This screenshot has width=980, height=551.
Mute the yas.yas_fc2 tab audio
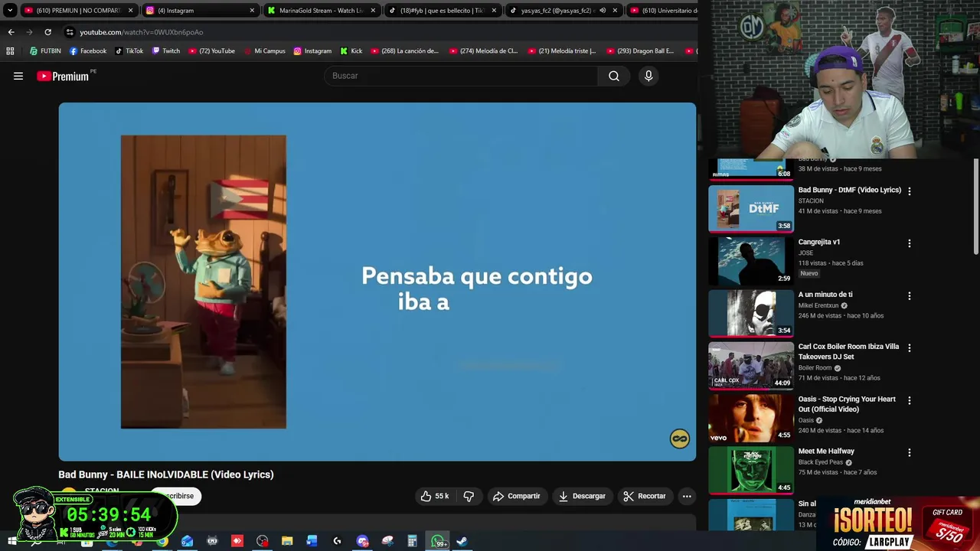603,11
